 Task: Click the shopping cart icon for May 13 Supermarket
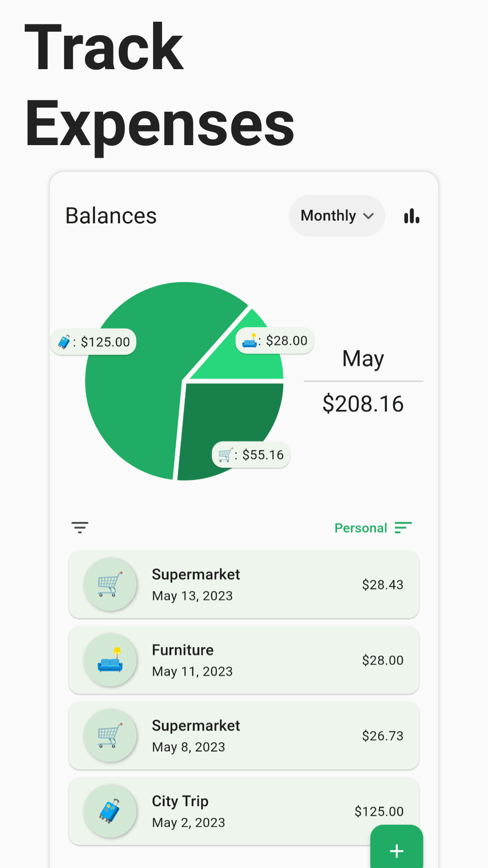coord(110,585)
